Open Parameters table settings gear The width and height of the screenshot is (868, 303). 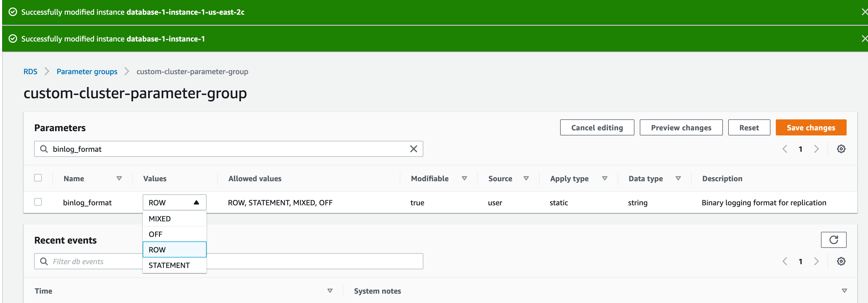pos(841,149)
